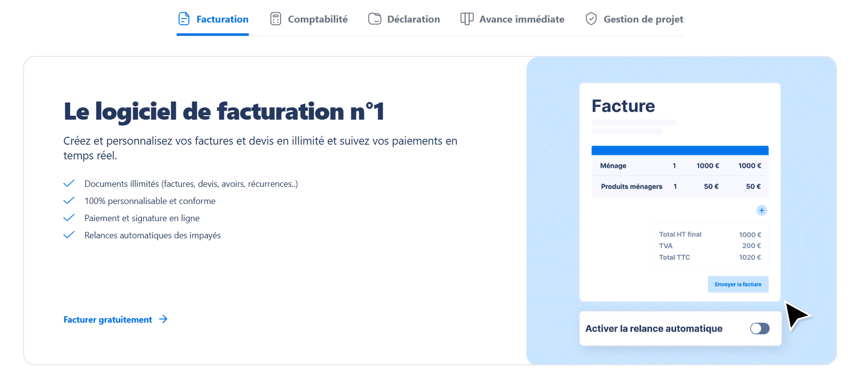868x382 pixels.
Task: Click the Facture heading on invoice preview
Action: pos(623,106)
